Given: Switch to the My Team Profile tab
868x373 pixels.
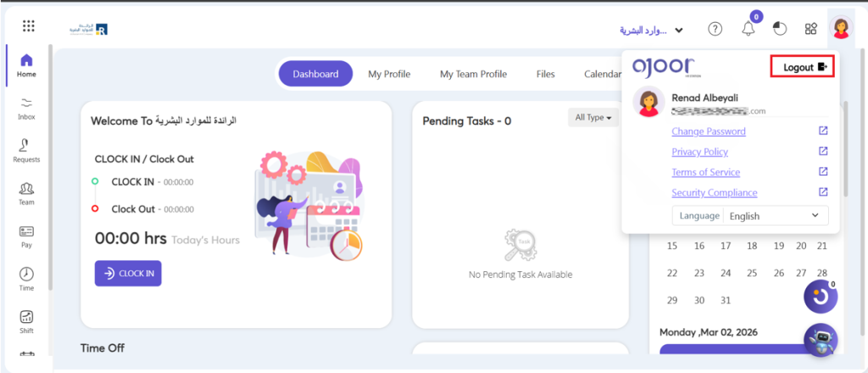Looking at the screenshot, I should [473, 74].
